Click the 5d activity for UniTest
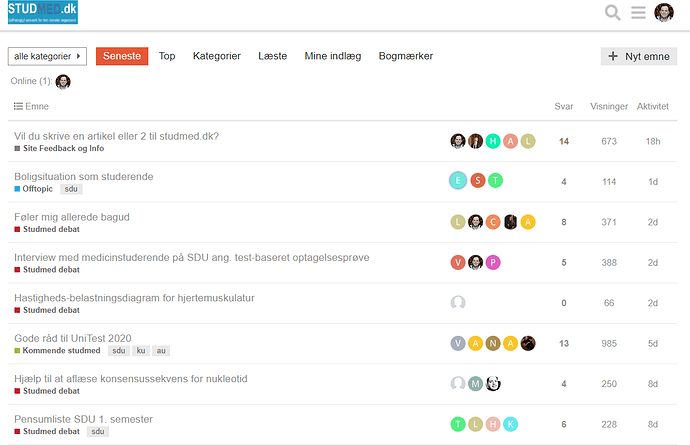This screenshot has height=445, width=690. click(653, 343)
